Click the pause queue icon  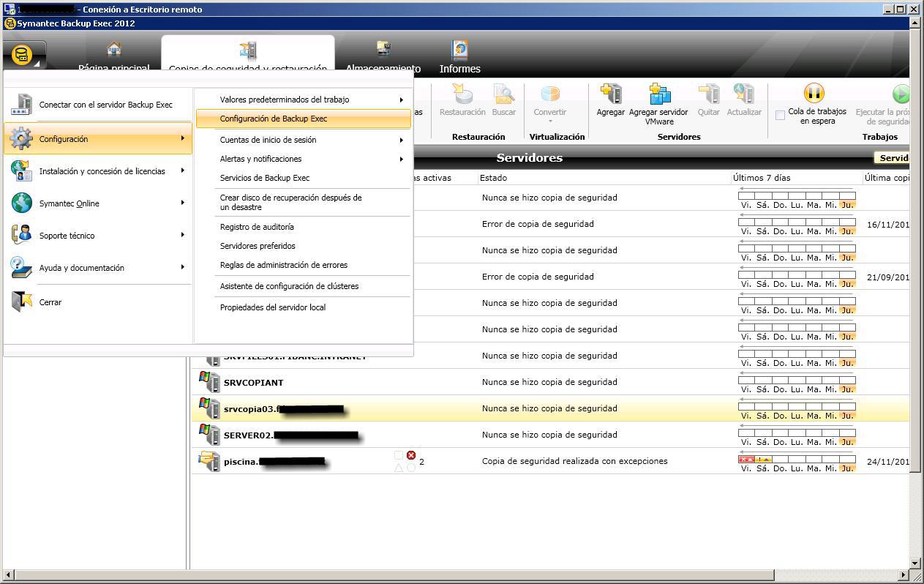tap(814, 93)
